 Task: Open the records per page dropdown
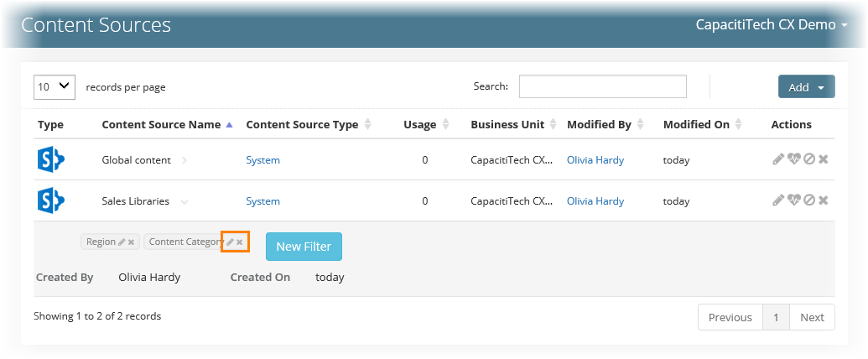click(55, 87)
